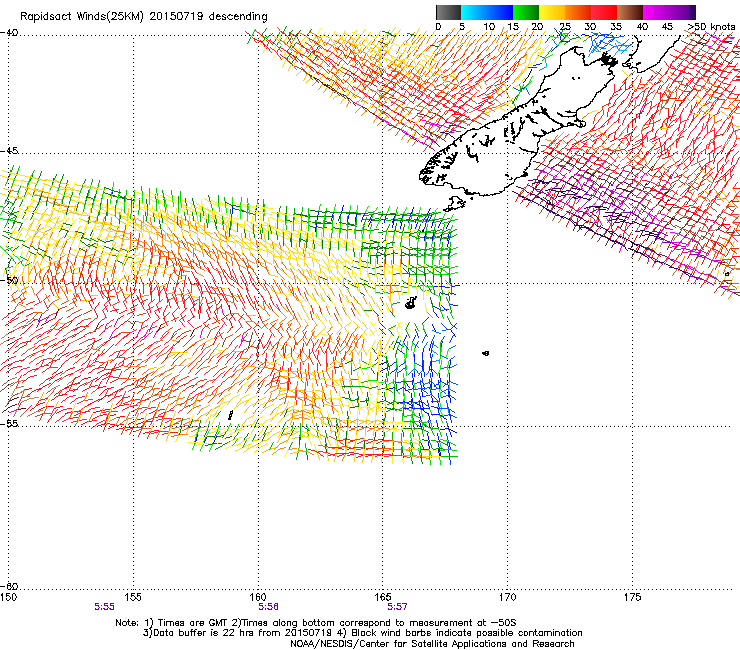Screen dimensions: 740x650
Task: Click the '-55' latitude label
Action: pos(9,423)
